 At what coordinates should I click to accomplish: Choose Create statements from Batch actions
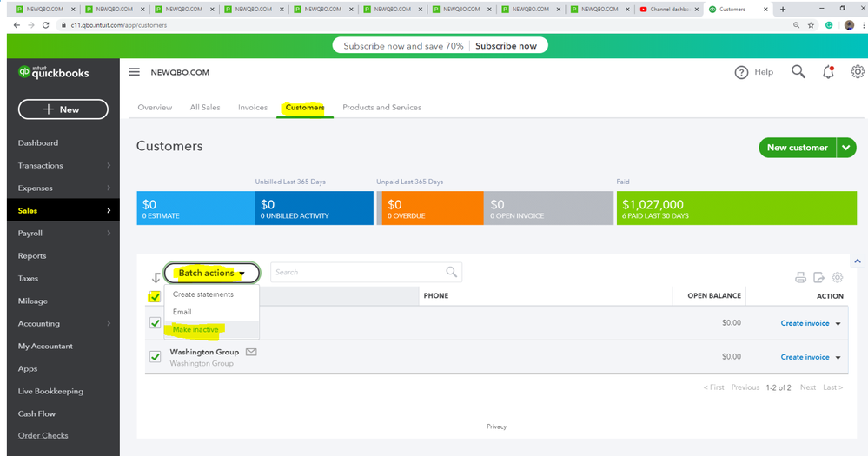pos(203,294)
